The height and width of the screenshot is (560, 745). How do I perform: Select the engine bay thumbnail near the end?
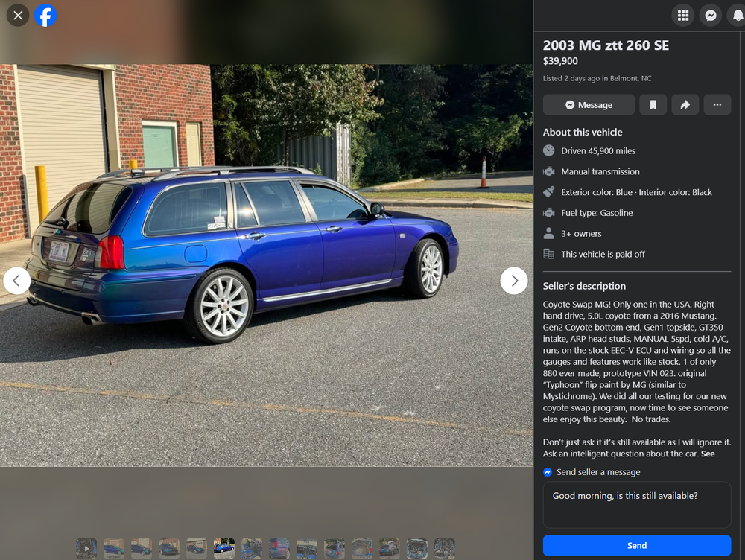coord(416,549)
